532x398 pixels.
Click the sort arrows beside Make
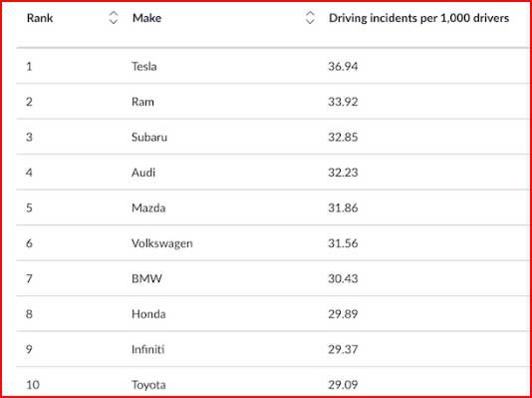click(310, 18)
